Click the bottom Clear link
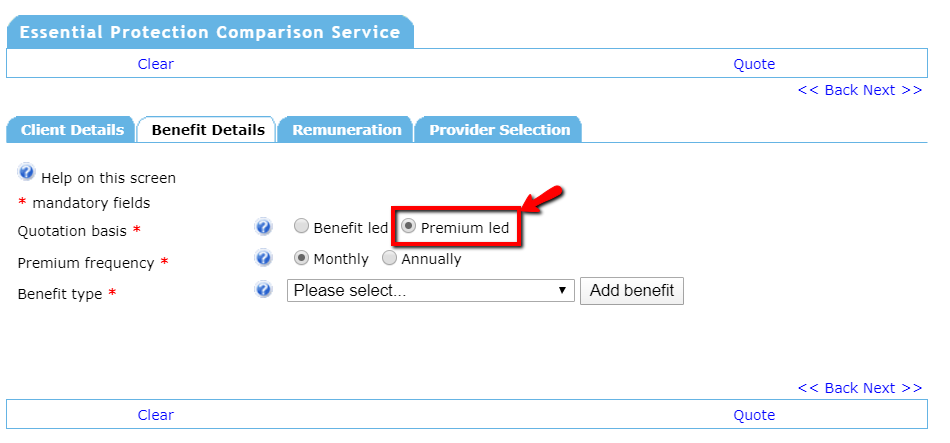The width and height of the screenshot is (950, 443). coord(155,415)
